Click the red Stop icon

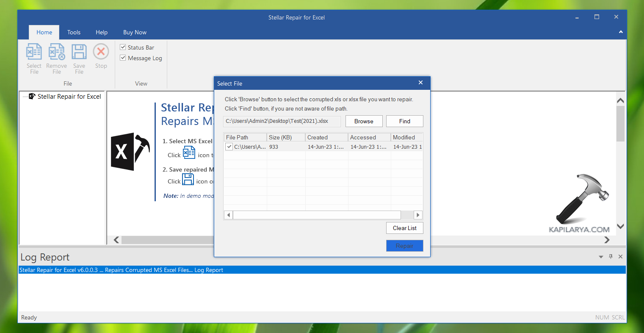coord(101,52)
